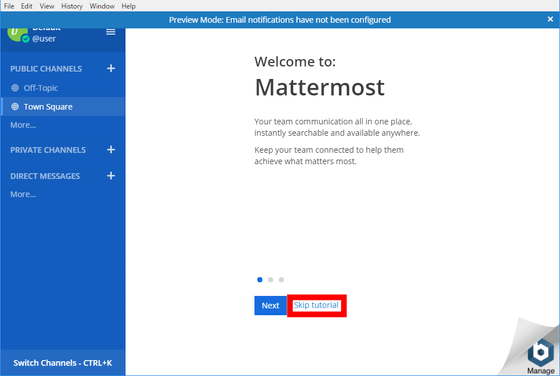Open Switch Channels quick switcher
This screenshot has width=560, height=376.
point(63,363)
